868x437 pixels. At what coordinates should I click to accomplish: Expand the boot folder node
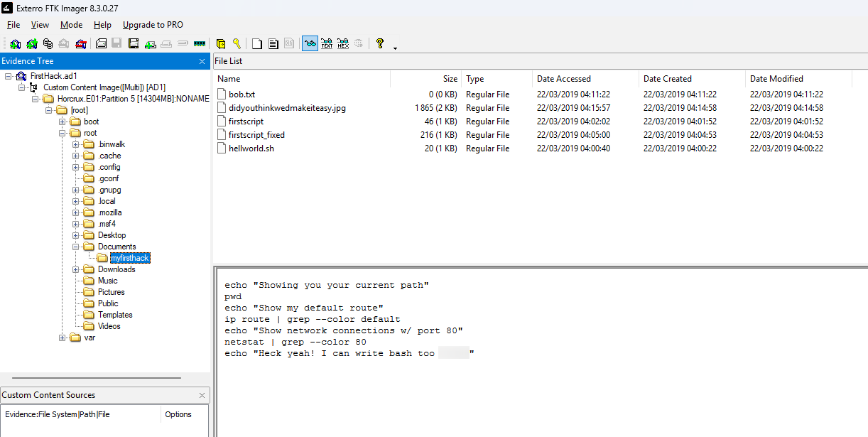[63, 122]
